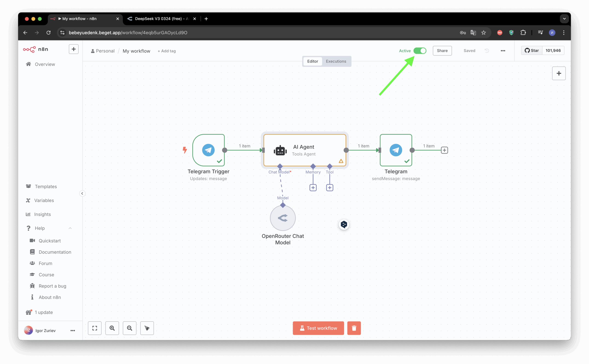Click the zoom to fit canvas icon
The width and height of the screenshot is (589, 364).
point(95,328)
